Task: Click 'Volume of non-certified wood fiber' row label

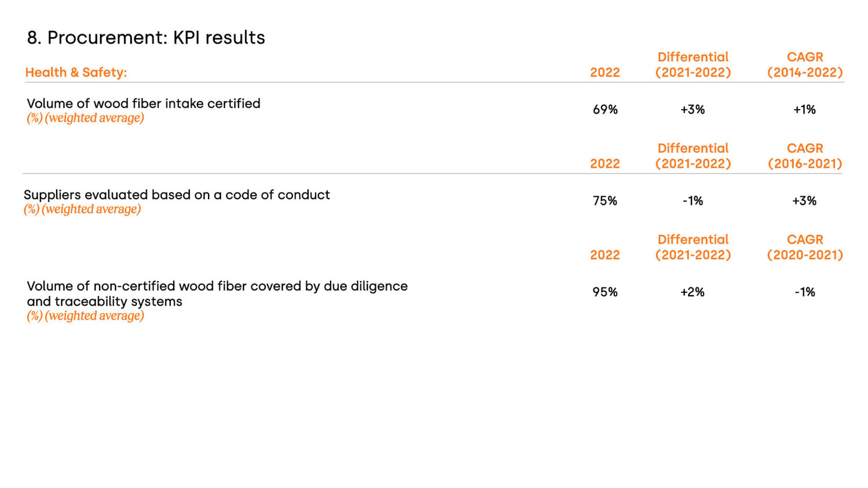Action: click(x=217, y=293)
